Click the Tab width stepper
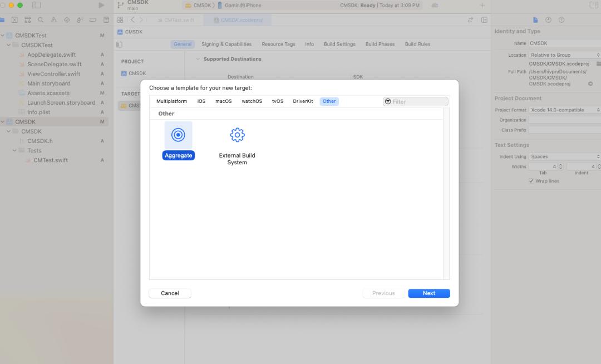The image size is (601, 364). 560,166
